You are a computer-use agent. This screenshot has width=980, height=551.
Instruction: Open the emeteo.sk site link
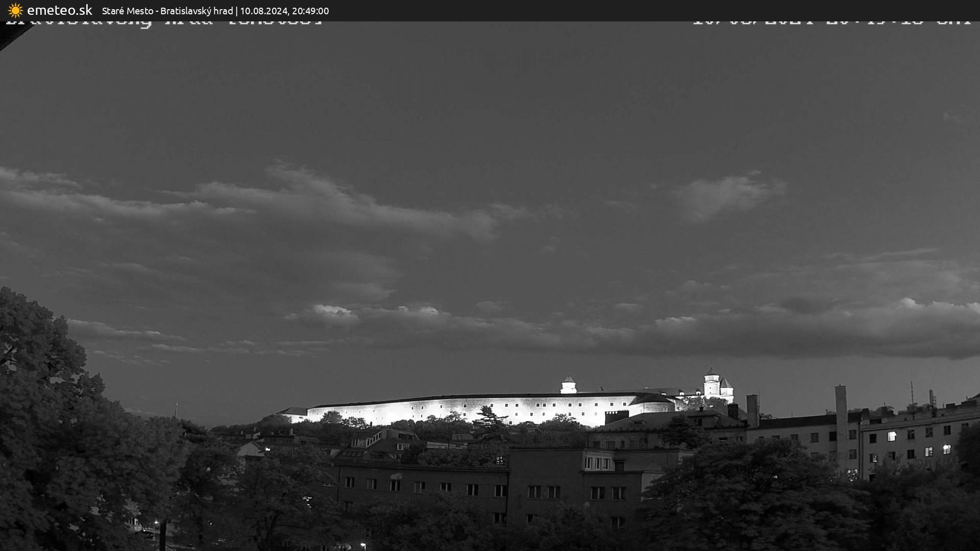click(x=59, y=10)
